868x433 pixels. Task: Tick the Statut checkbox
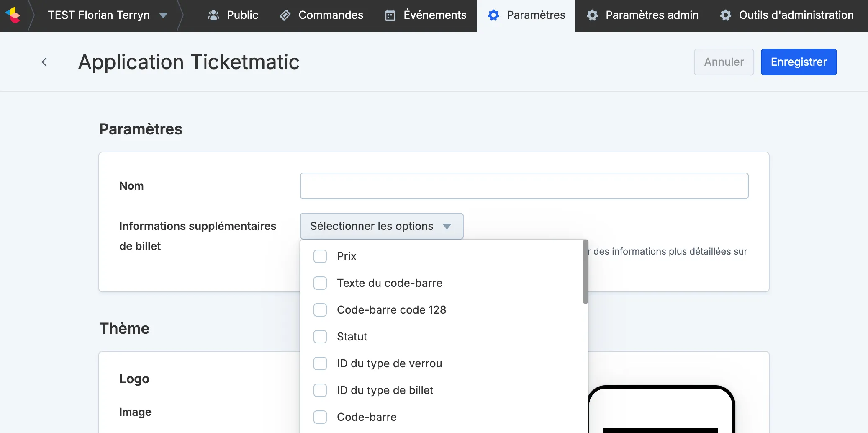(x=320, y=337)
